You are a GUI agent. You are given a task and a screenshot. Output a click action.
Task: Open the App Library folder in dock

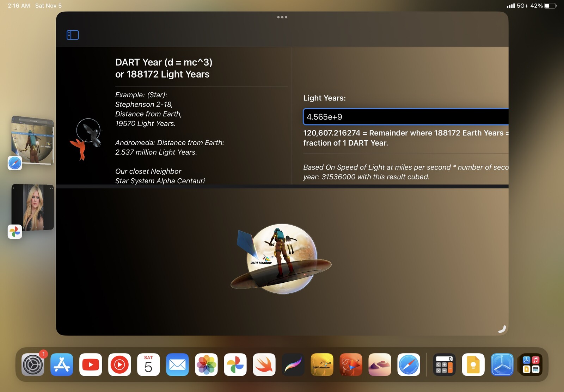tap(531, 365)
